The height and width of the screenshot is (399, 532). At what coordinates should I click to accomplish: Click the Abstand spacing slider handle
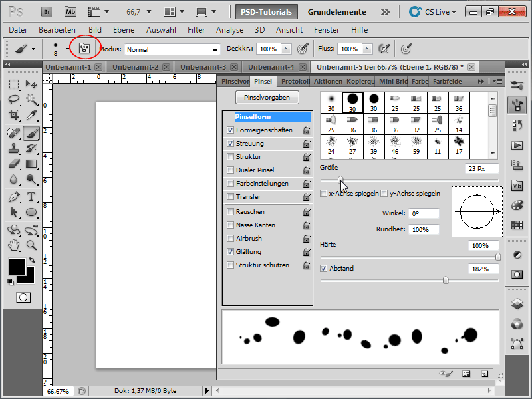(x=446, y=280)
